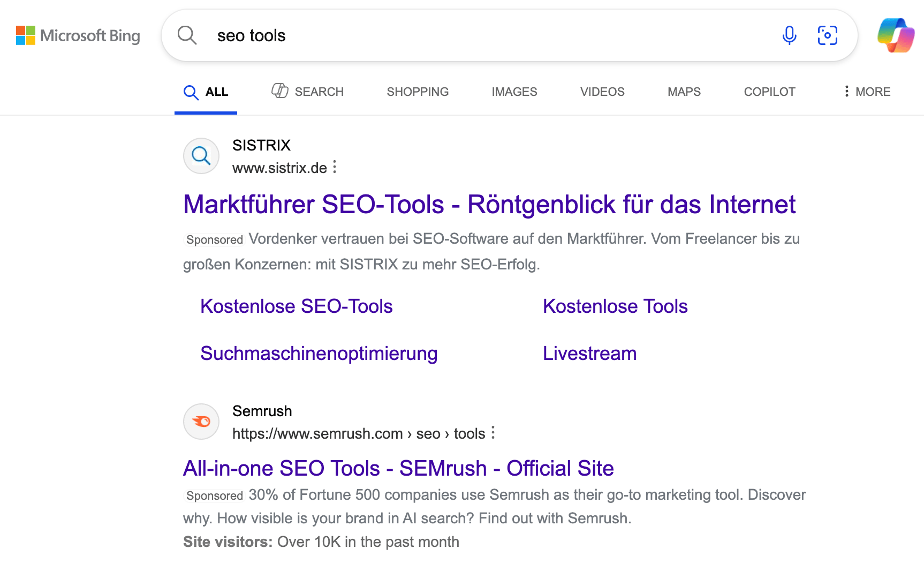
Task: Click the magnifying glass search icon
Action: click(x=186, y=35)
